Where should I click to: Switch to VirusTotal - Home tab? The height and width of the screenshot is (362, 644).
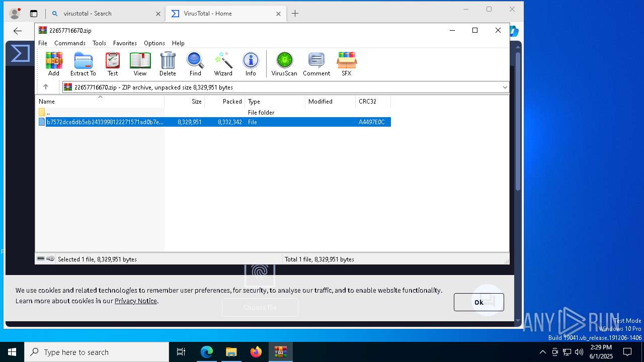(x=225, y=14)
